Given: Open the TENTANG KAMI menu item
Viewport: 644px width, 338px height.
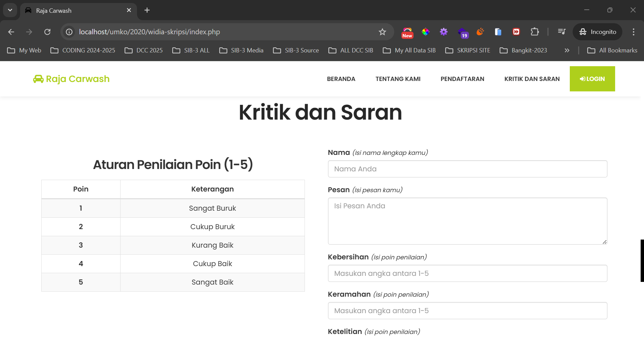Looking at the screenshot, I should click(398, 79).
